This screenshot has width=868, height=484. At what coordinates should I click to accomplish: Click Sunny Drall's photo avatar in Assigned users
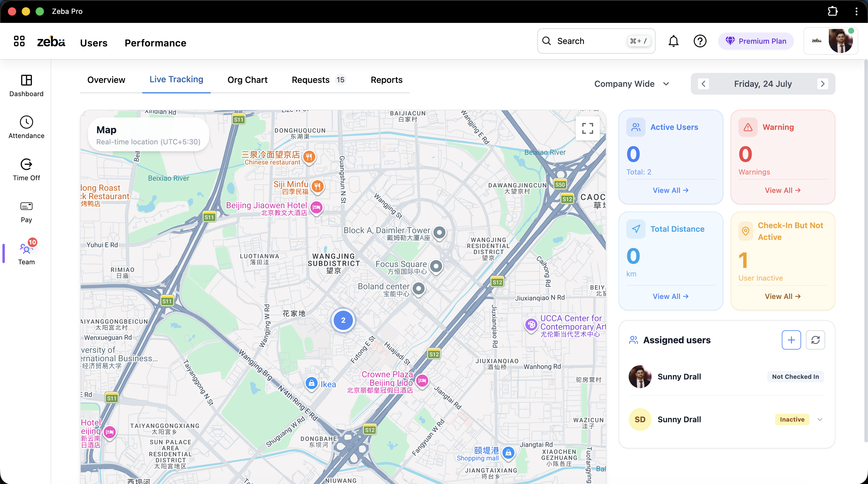click(x=640, y=377)
